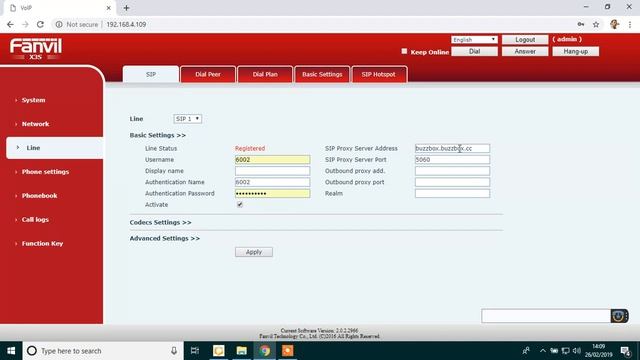
Task: Click the Username field with 6002
Action: 272,160
